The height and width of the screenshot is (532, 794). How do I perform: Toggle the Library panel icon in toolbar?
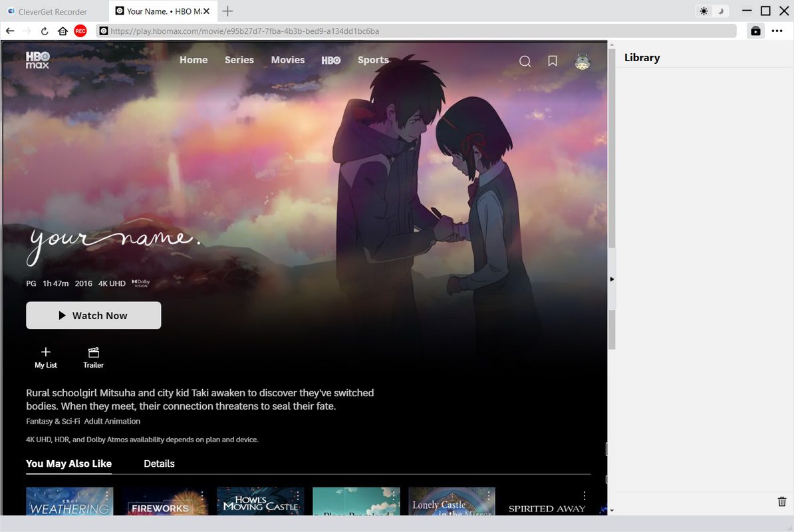coord(755,31)
